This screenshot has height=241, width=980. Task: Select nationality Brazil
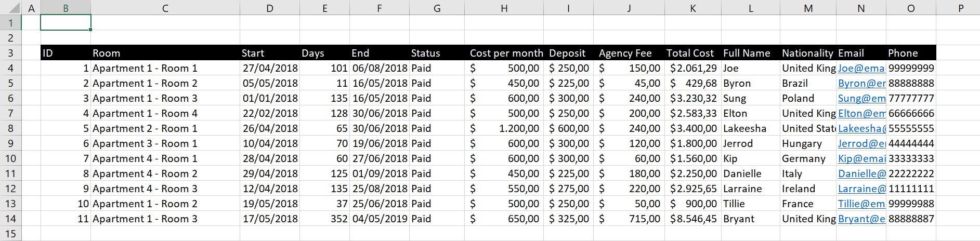pos(808,83)
